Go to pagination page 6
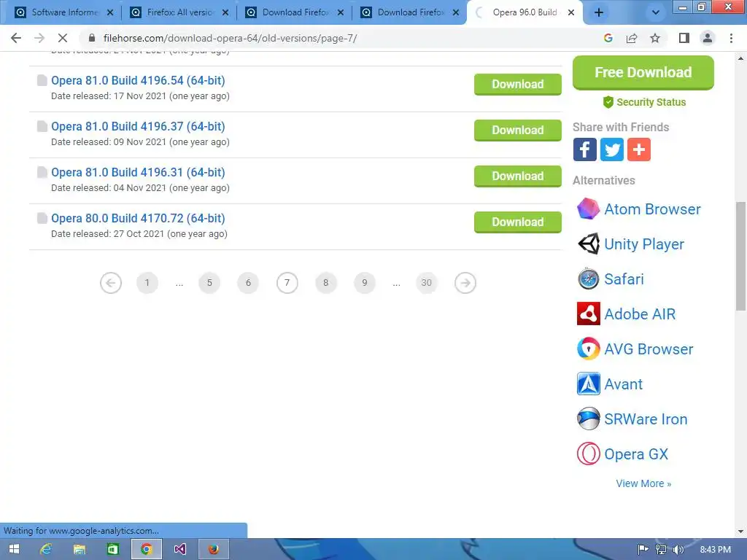The width and height of the screenshot is (747, 560). click(x=248, y=283)
